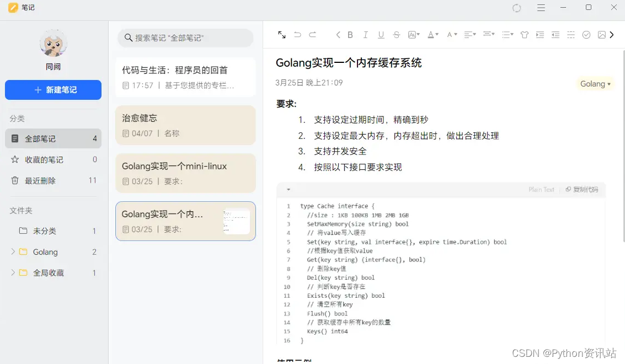Click the 要求: heading in the note
Screen dimensions: 625x364
pos(286,104)
